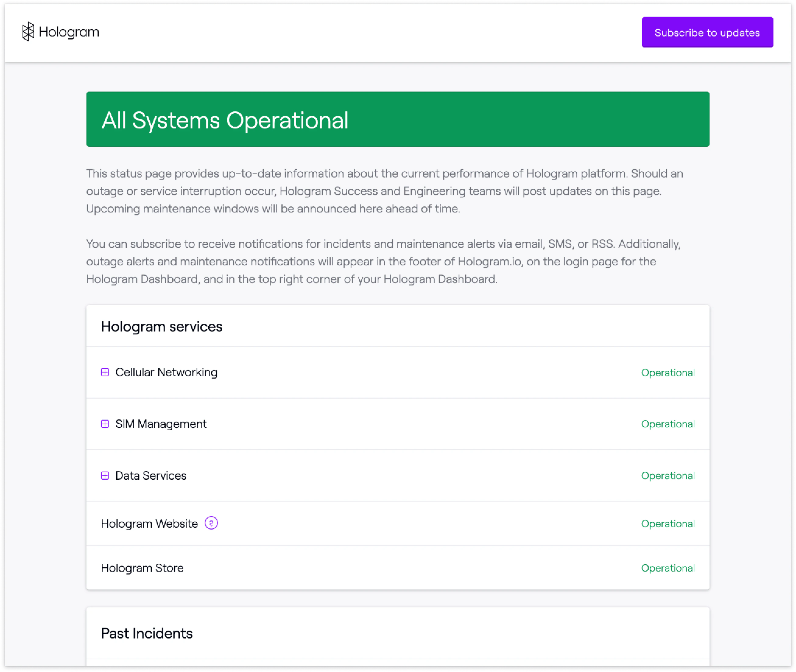Click Operational status for Data Services
The image size is (796, 672).
pyautogui.click(x=668, y=476)
